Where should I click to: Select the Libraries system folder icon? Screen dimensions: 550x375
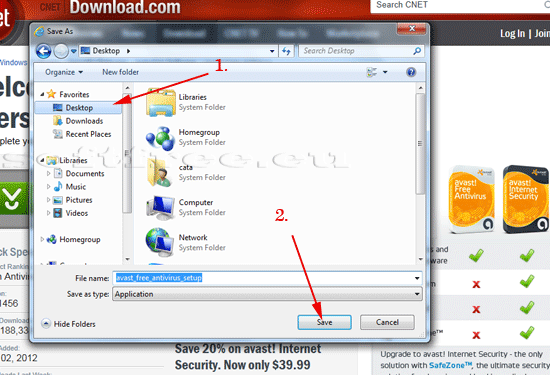pyautogui.click(x=160, y=102)
